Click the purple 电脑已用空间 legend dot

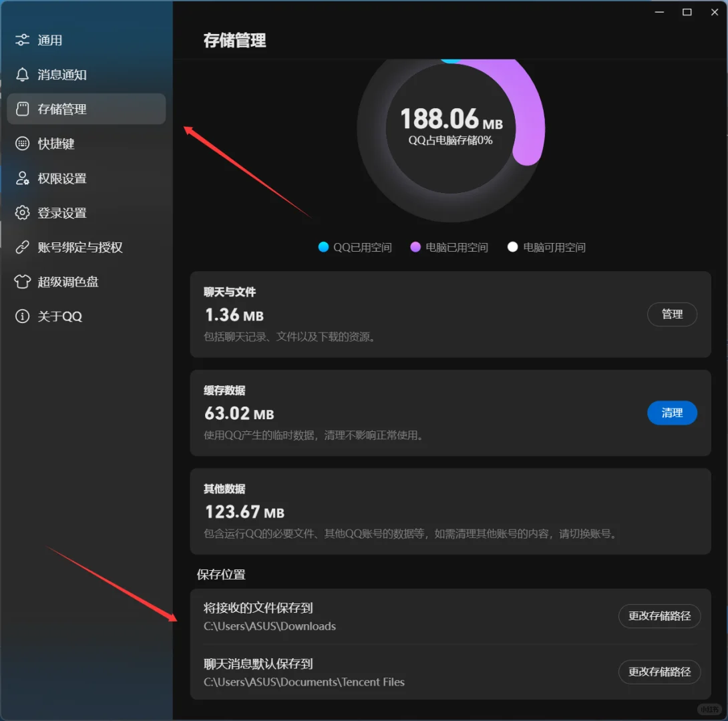click(415, 246)
